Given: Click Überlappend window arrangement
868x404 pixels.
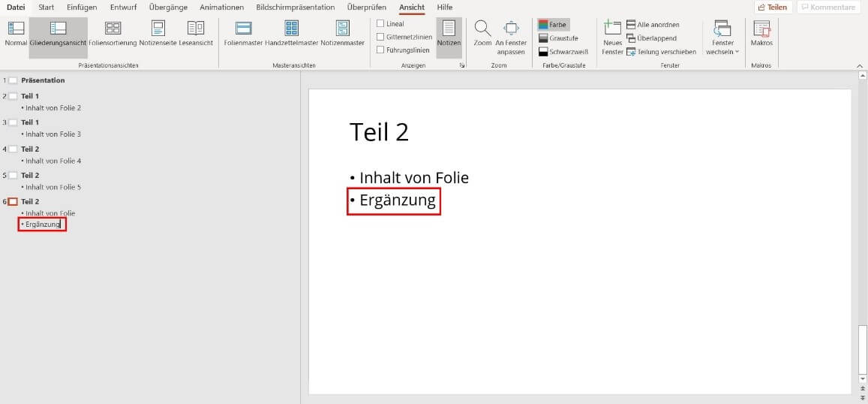Looking at the screenshot, I should (x=651, y=38).
